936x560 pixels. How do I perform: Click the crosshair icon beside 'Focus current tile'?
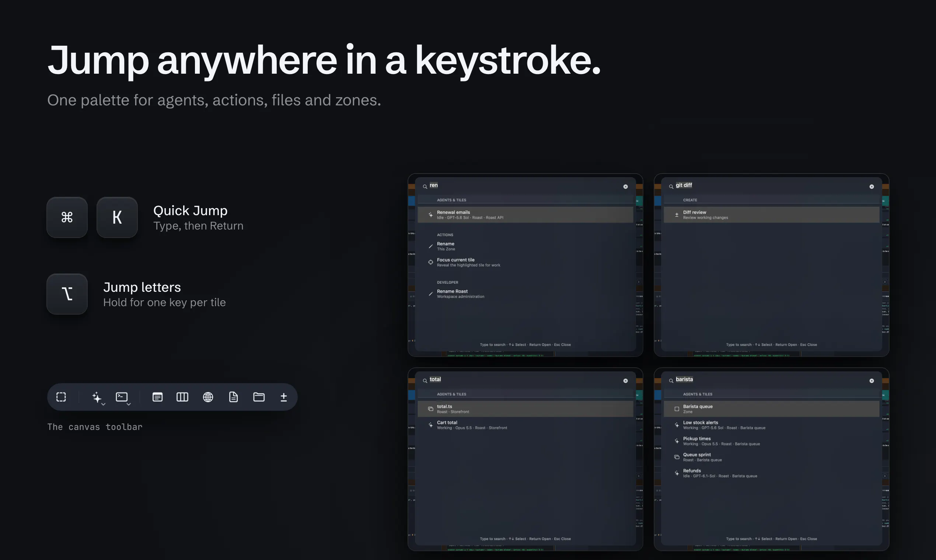click(x=431, y=262)
